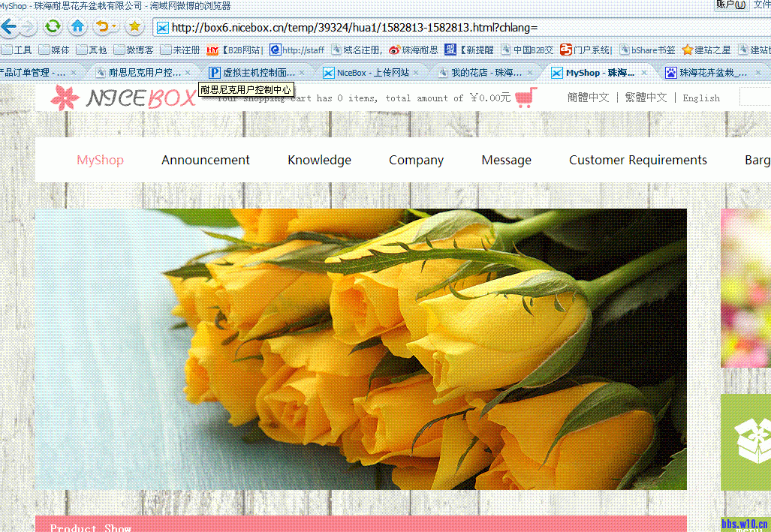The width and height of the screenshot is (771, 532).
Task: Click the bShare书签 bookmark icon
Action: [x=625, y=50]
